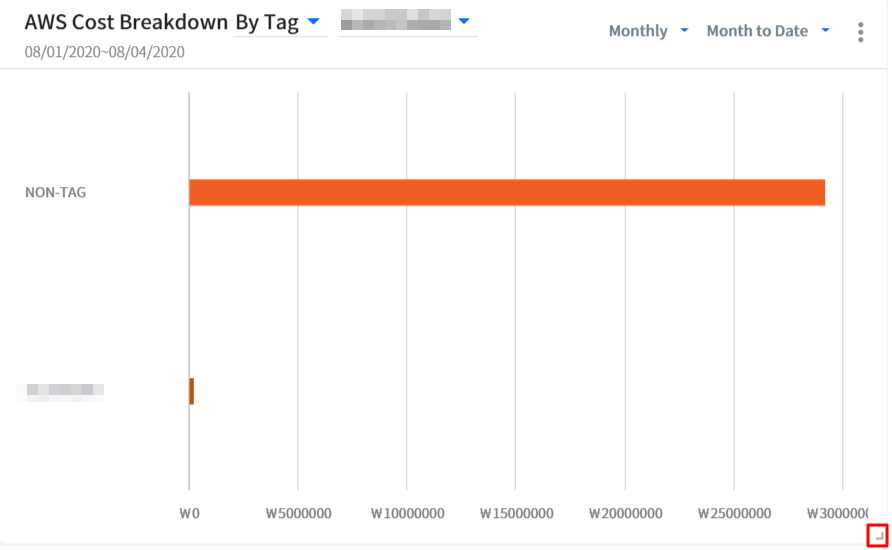The width and height of the screenshot is (892, 550).
Task: Click the widget resize handle in corner
Action: tap(877, 535)
